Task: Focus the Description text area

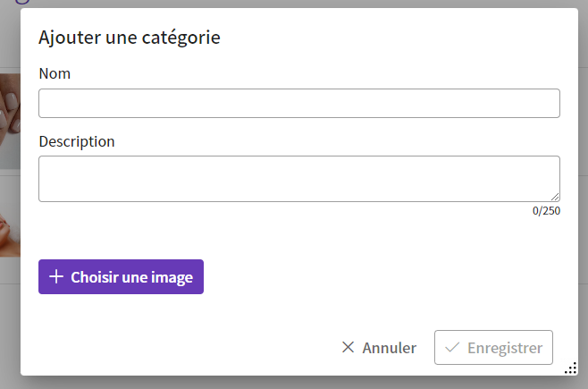Action: point(299,179)
